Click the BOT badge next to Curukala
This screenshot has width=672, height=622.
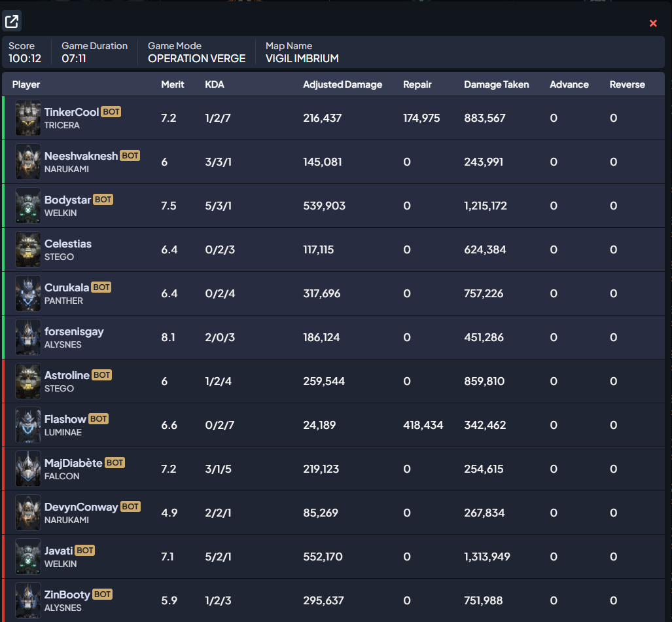tap(101, 287)
